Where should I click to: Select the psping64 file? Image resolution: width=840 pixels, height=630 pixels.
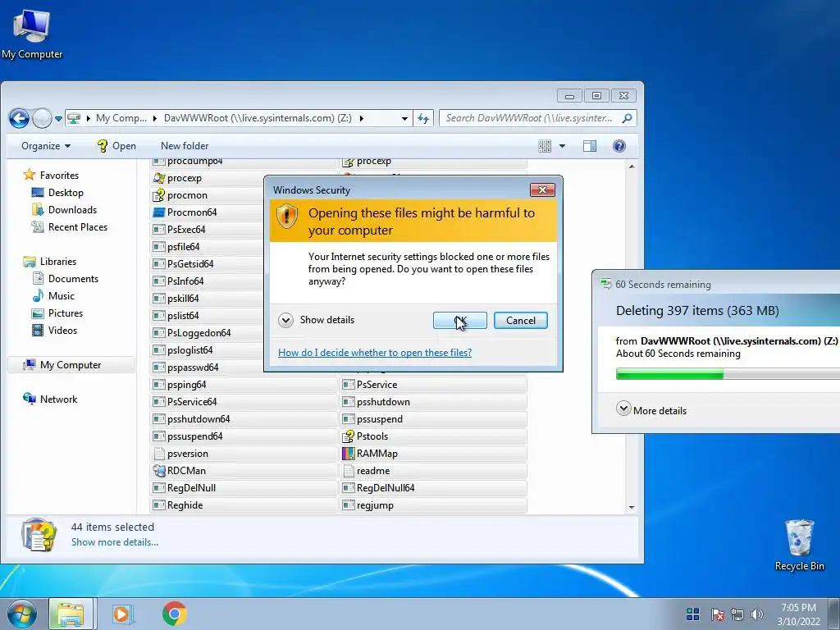point(243,385)
